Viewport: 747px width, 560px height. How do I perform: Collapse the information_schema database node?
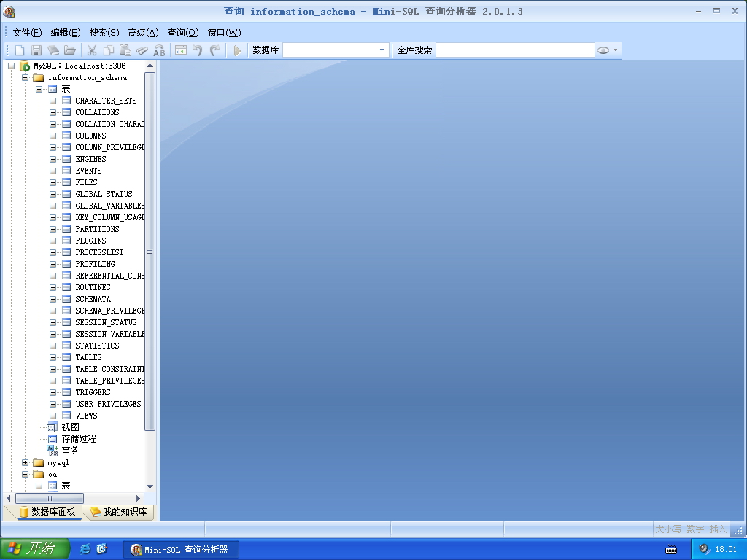coord(26,77)
